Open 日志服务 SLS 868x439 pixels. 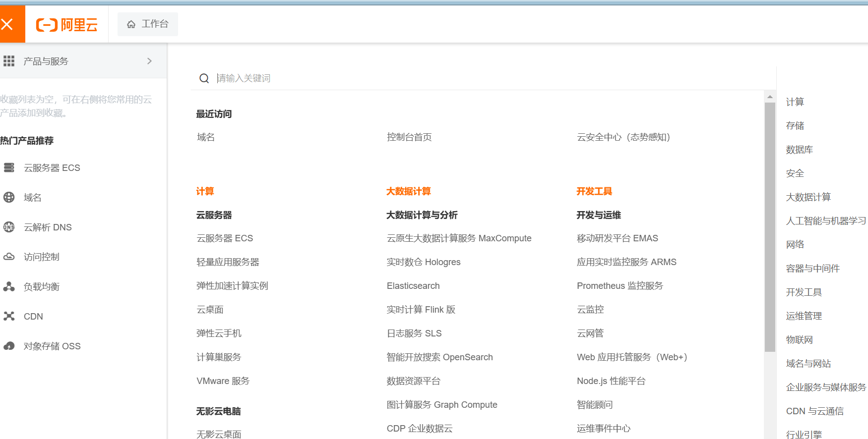click(x=414, y=333)
